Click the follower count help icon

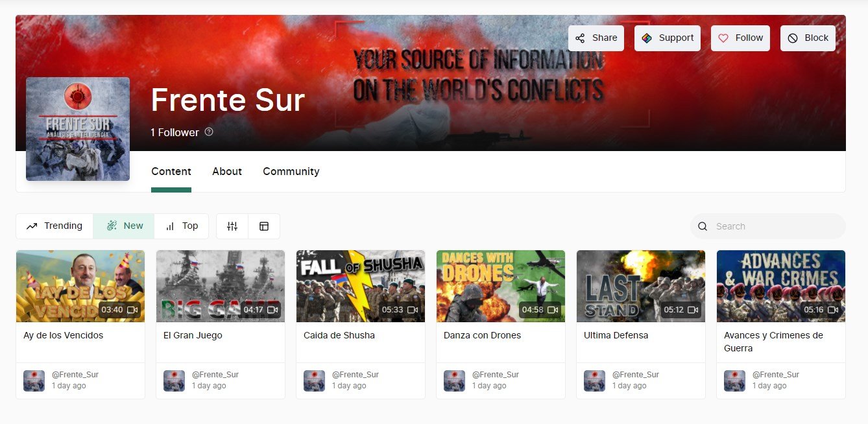click(x=209, y=132)
